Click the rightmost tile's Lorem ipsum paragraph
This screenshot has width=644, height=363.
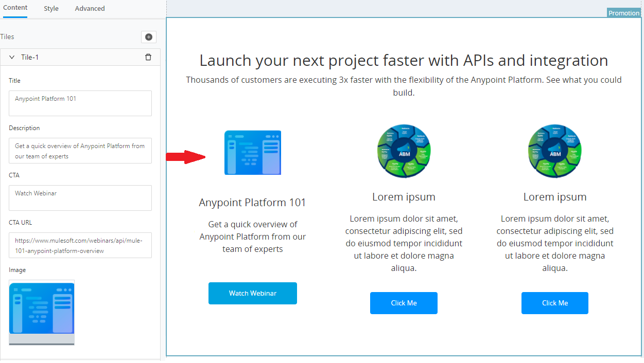[x=555, y=243]
